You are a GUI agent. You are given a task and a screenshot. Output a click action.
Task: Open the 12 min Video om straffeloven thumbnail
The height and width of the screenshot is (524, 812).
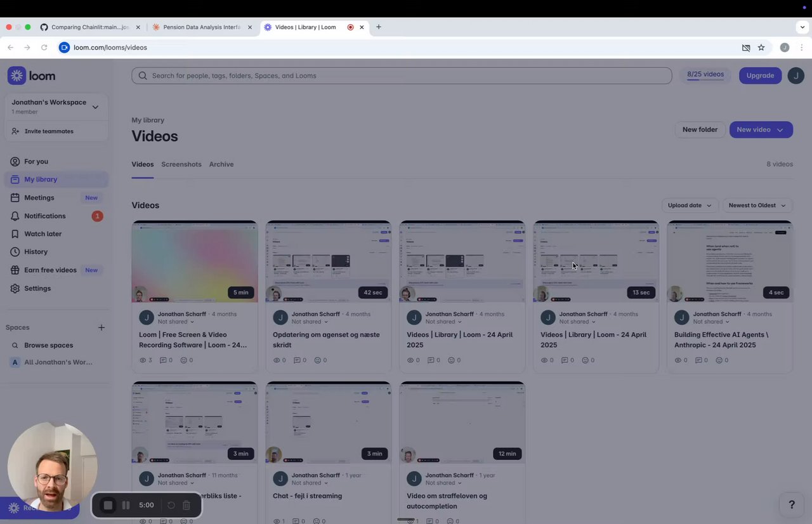pyautogui.click(x=462, y=422)
